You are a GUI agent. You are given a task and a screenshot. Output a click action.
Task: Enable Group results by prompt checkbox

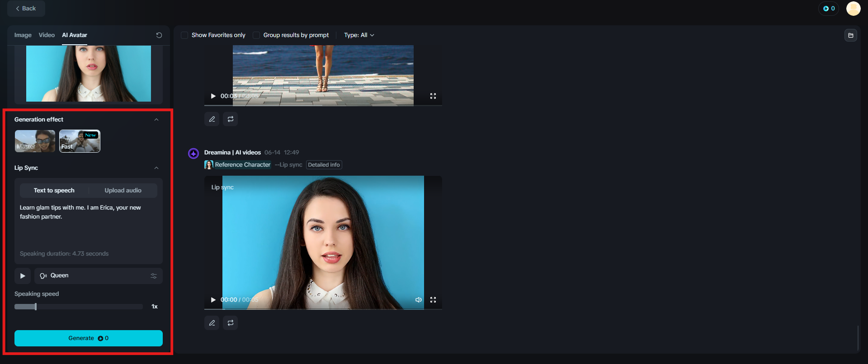point(256,35)
